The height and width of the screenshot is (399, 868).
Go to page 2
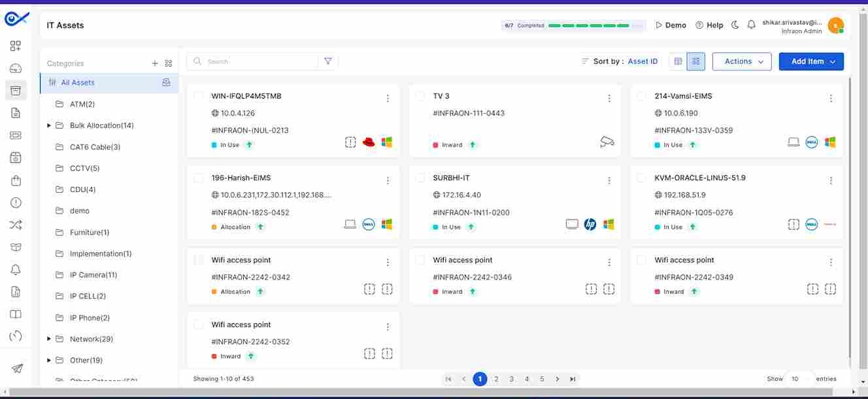pos(496,379)
